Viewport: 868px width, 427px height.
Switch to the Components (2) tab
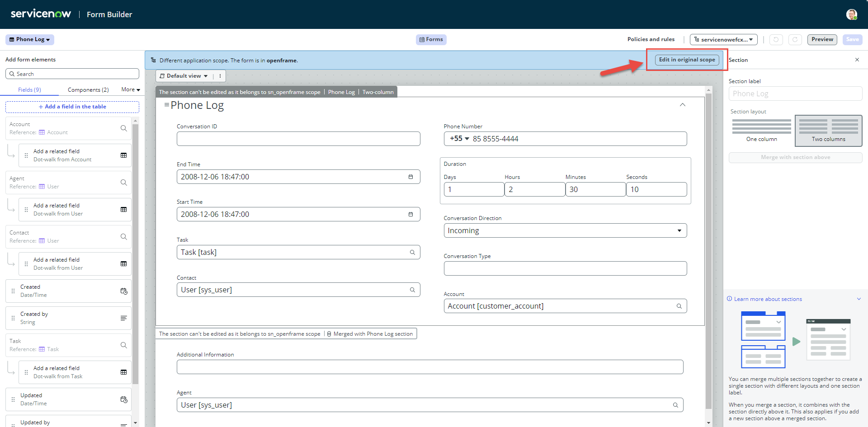click(x=88, y=90)
